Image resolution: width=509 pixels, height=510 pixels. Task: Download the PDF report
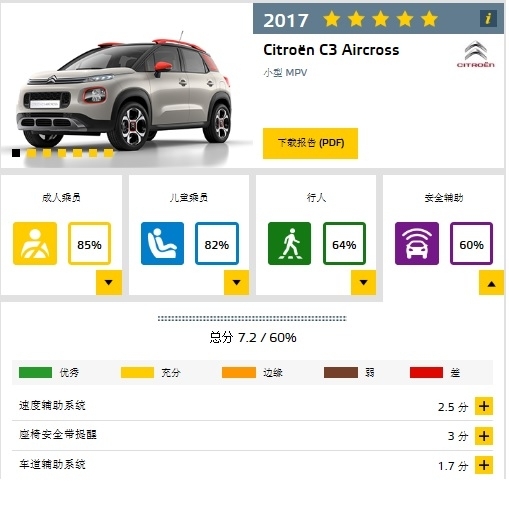click(312, 144)
